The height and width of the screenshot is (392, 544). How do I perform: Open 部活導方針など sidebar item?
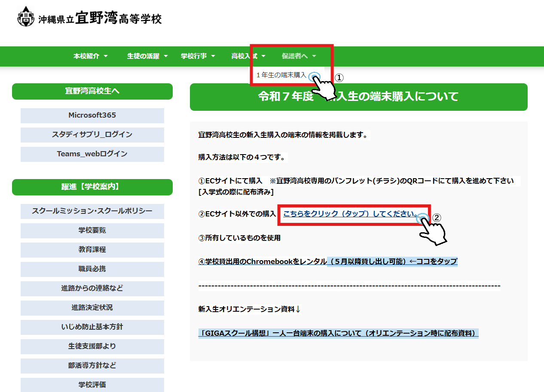(x=92, y=366)
